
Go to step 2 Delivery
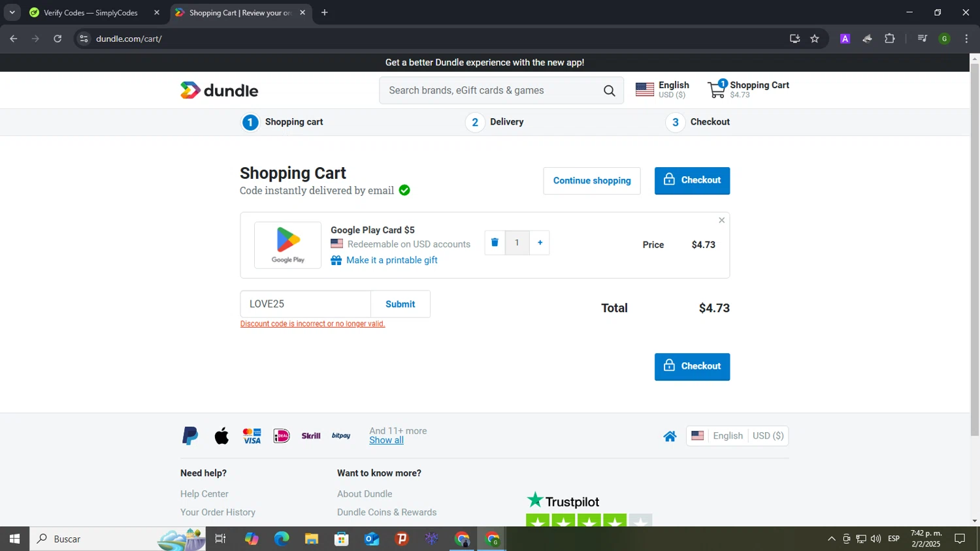click(x=495, y=122)
